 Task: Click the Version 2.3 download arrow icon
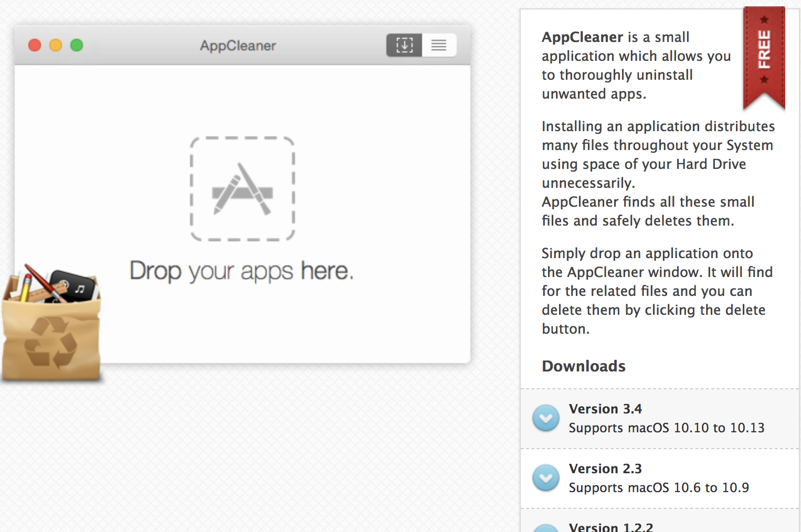tap(546, 478)
